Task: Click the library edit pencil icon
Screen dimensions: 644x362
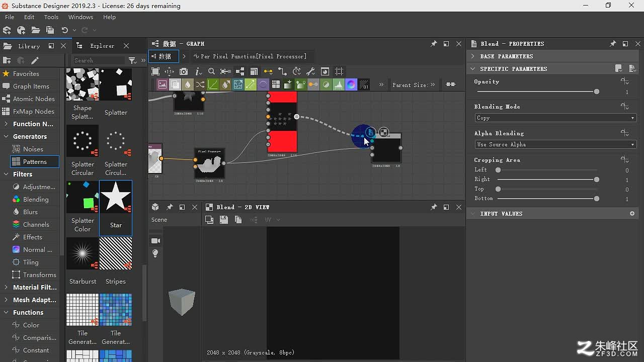Action: [35, 60]
